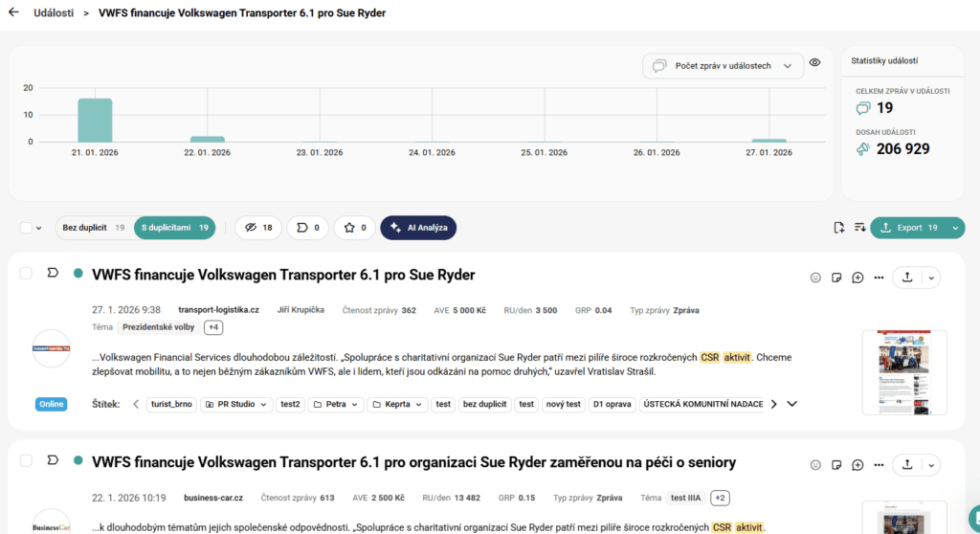Click the add comment icon on the first article
Image resolution: width=980 pixels, height=534 pixels.
(857, 278)
